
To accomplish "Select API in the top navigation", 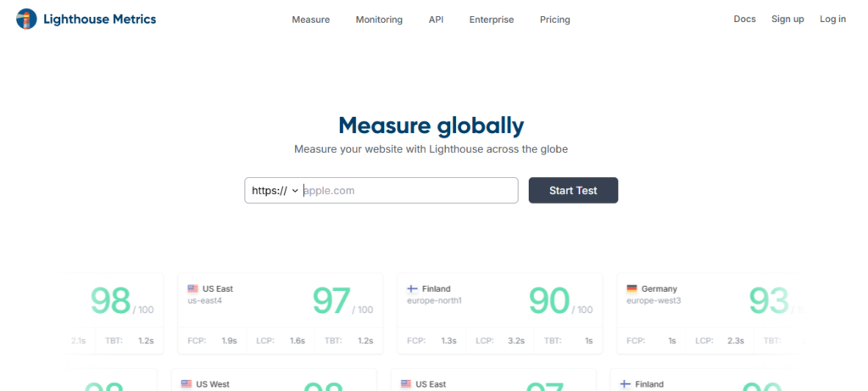I will tap(436, 20).
